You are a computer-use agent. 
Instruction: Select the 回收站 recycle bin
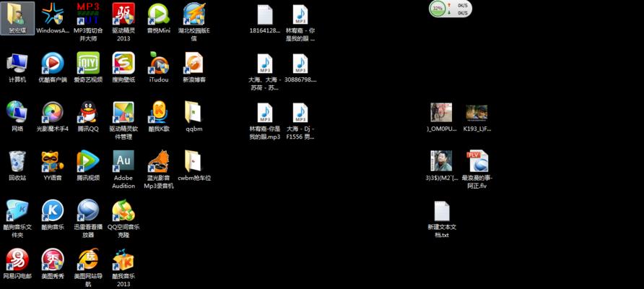click(17, 165)
